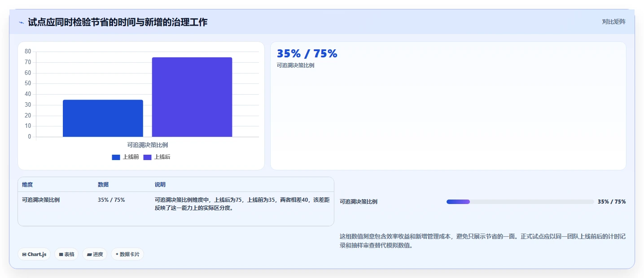Toggle the 上线后 legend swatch
The height and width of the screenshot is (278, 644).
(147, 157)
